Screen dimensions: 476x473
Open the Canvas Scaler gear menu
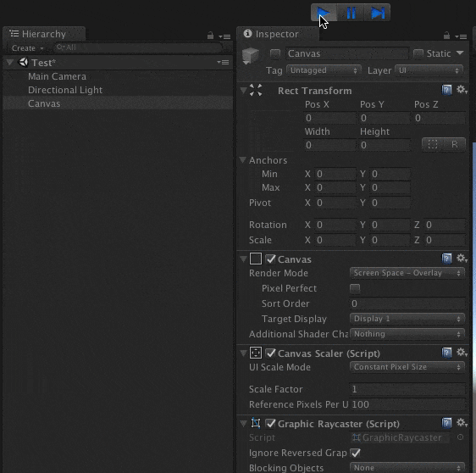click(x=462, y=353)
